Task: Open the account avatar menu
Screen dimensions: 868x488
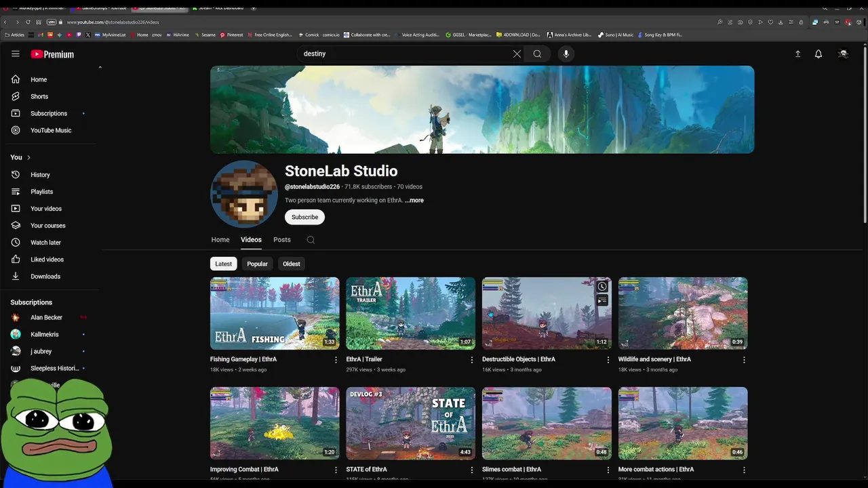Action: (843, 54)
